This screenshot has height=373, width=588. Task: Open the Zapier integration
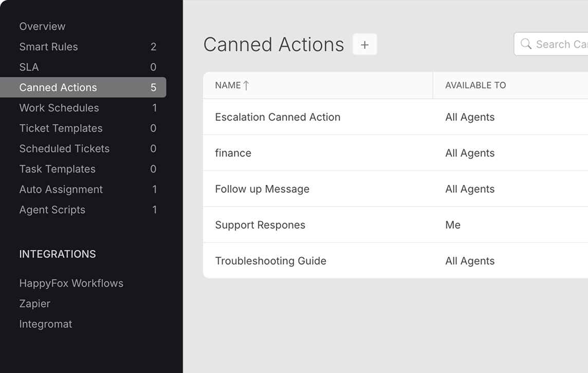(x=34, y=304)
